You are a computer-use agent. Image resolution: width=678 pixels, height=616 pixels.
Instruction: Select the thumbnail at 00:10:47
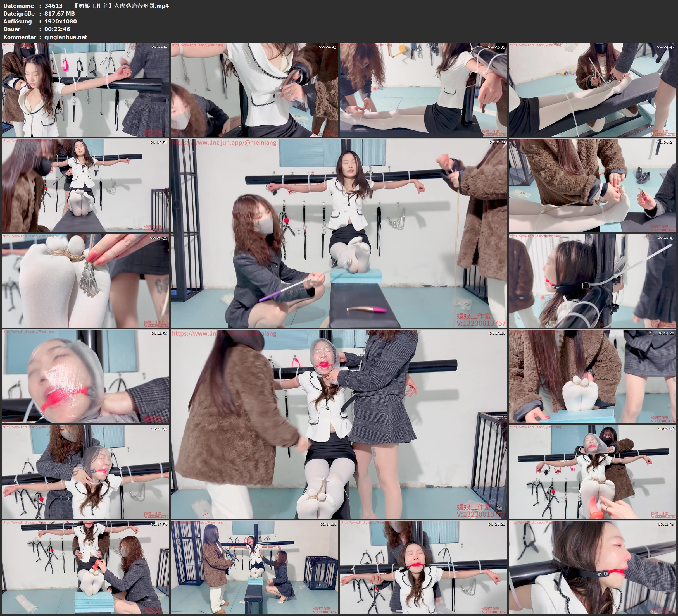click(x=592, y=280)
